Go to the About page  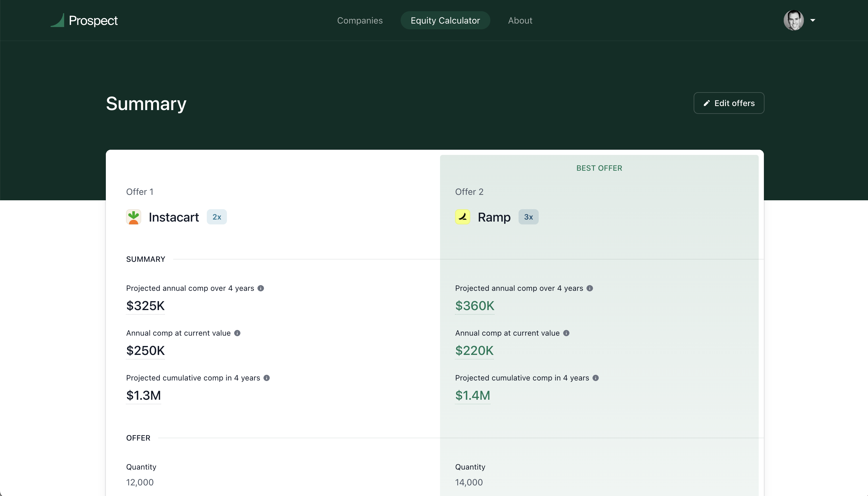pyautogui.click(x=520, y=20)
